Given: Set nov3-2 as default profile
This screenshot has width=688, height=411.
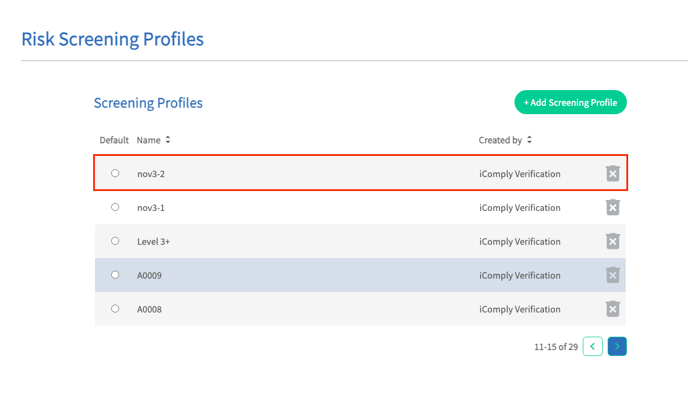Looking at the screenshot, I should click(x=115, y=173).
